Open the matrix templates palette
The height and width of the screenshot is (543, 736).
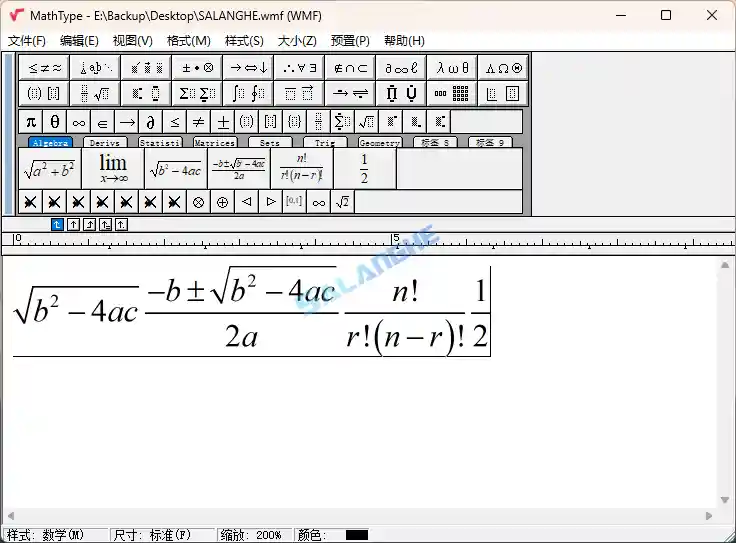pos(452,93)
